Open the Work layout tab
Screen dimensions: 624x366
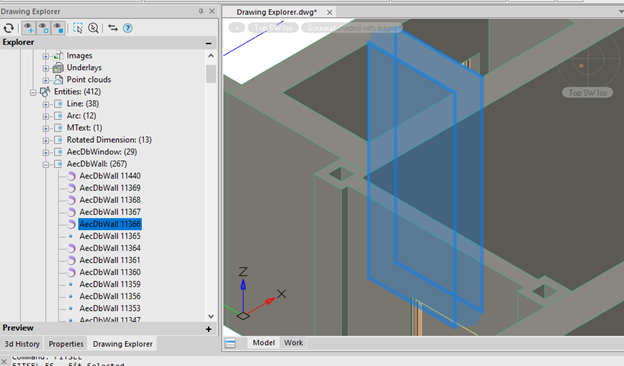click(x=294, y=343)
